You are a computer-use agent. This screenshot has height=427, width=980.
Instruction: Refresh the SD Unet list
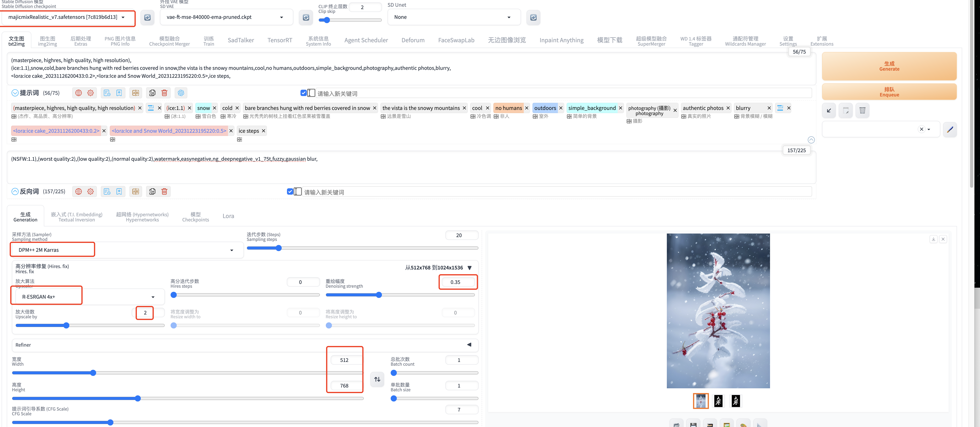click(533, 17)
